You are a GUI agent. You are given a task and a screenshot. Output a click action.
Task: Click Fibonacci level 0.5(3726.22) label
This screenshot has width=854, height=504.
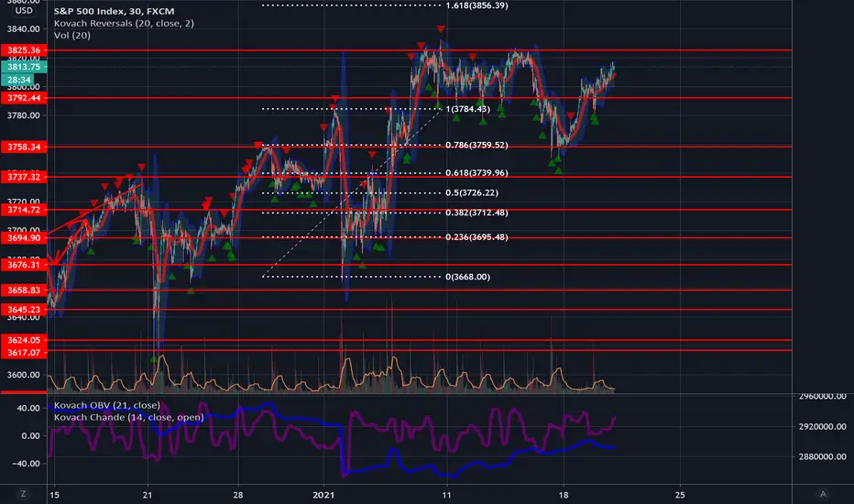click(x=472, y=192)
